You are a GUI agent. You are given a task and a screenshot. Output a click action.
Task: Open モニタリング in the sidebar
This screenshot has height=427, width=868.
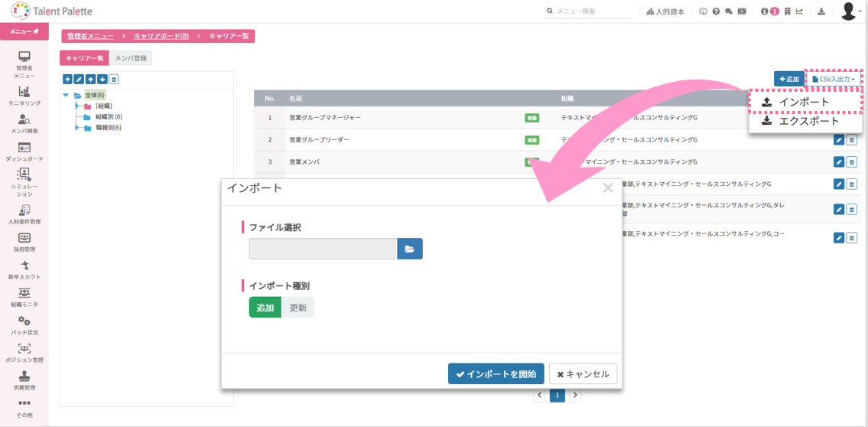24,95
